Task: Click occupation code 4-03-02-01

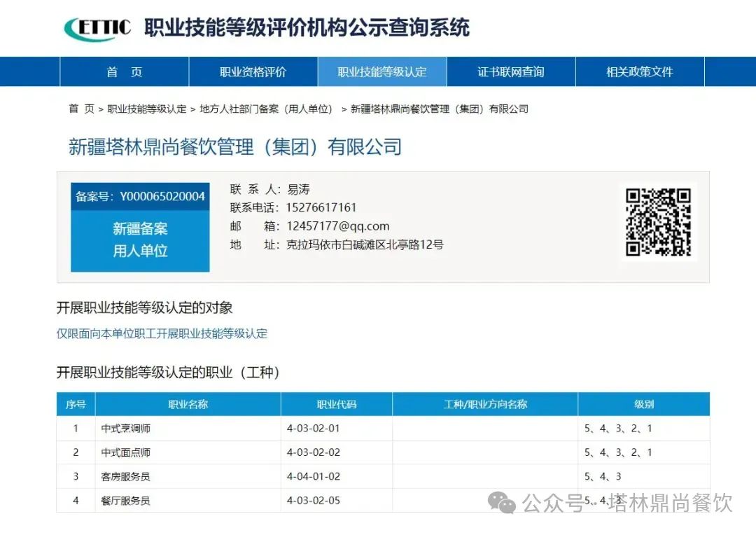Action: 314,429
